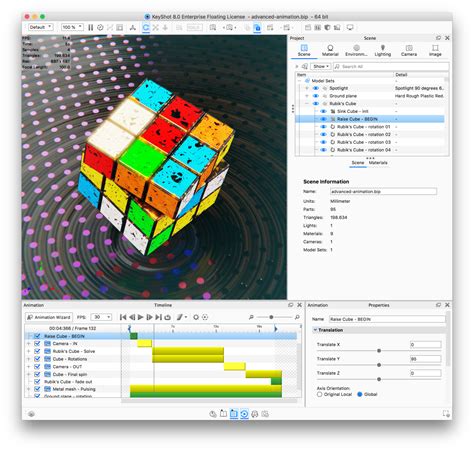Click the Translate X slider handle
Screen dimensions: 474x451
pyautogui.click(x=379, y=351)
